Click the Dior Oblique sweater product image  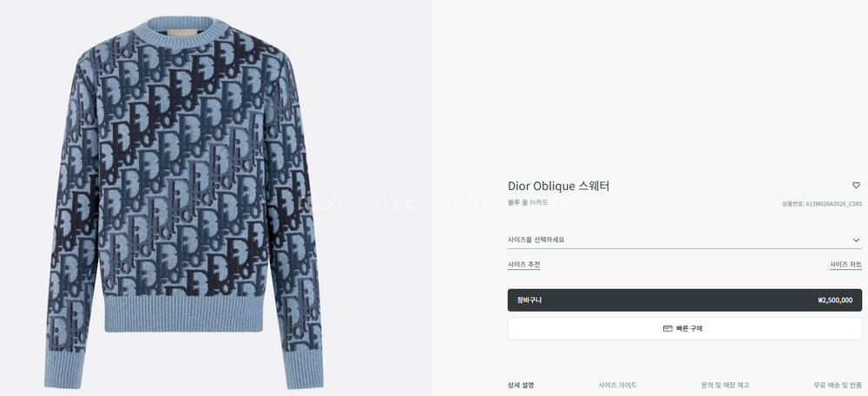(184, 202)
